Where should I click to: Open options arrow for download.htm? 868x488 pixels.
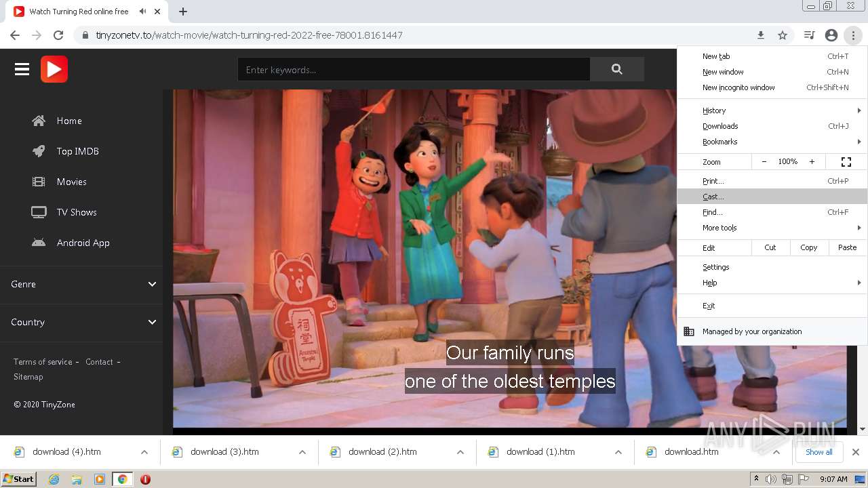pyautogui.click(x=776, y=452)
